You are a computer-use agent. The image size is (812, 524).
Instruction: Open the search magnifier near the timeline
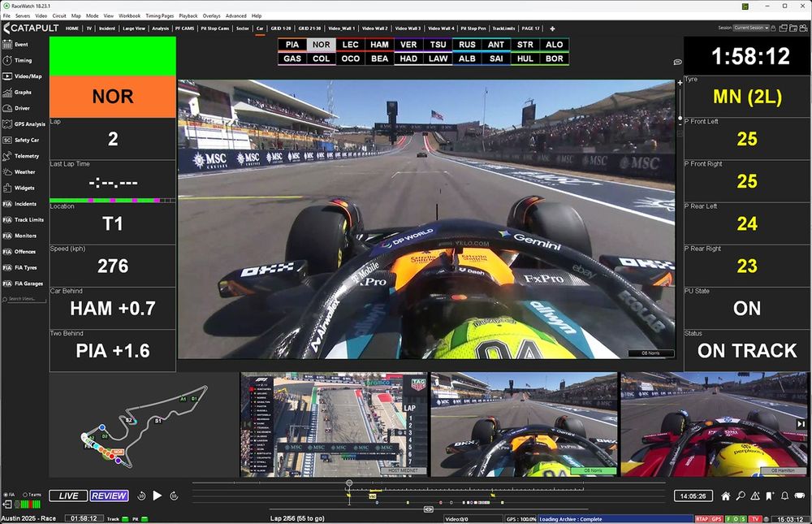point(741,496)
